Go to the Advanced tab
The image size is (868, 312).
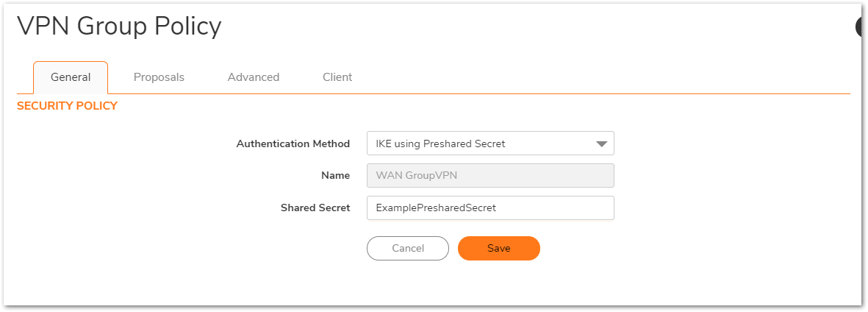pyautogui.click(x=254, y=77)
